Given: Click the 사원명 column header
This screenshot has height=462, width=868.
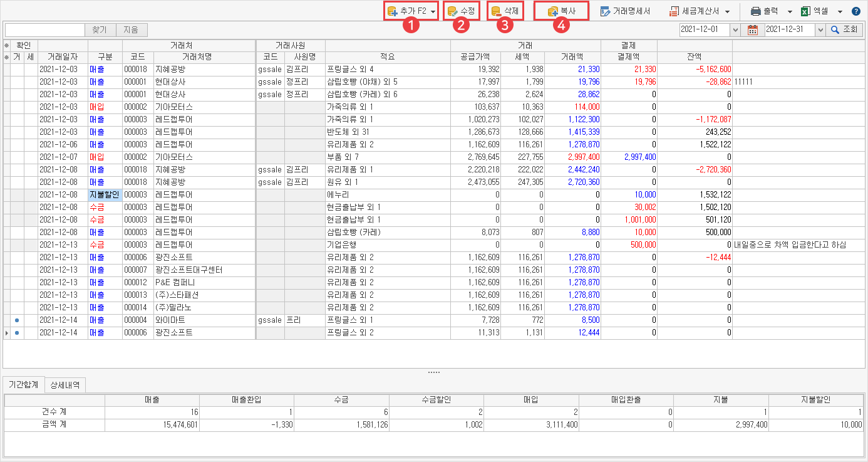Looking at the screenshot, I should [x=304, y=56].
